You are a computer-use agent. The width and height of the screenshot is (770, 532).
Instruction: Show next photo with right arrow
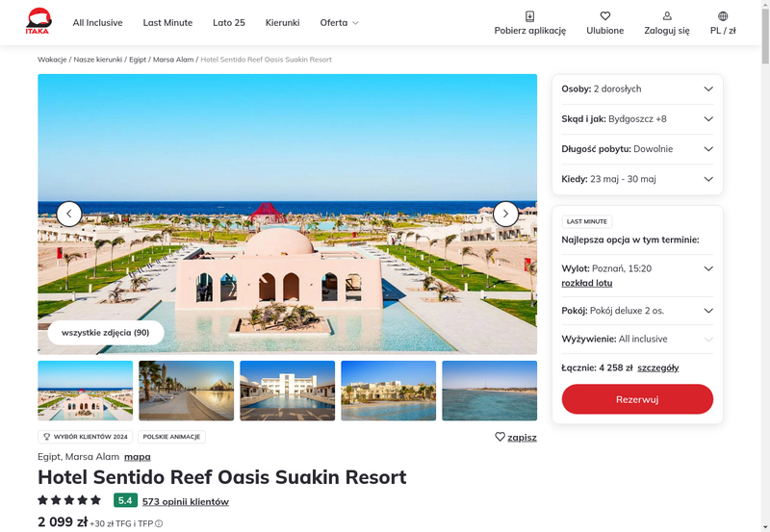[x=506, y=214]
